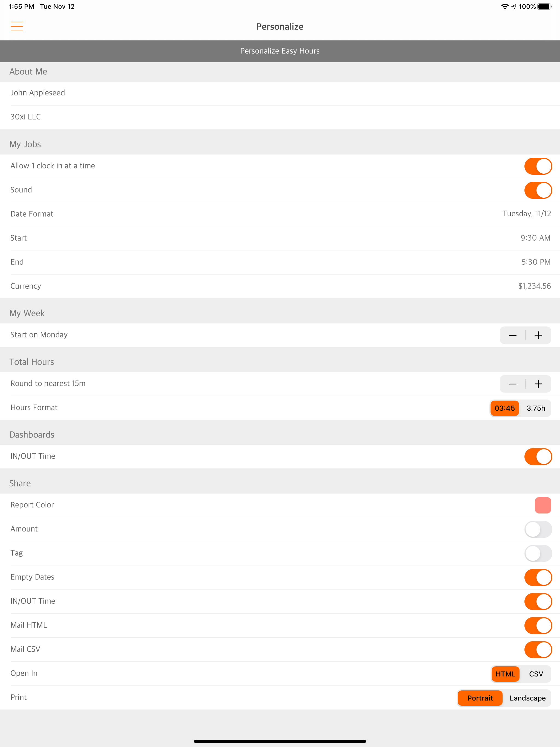Decrease the rounding interval stepper
Image resolution: width=560 pixels, height=747 pixels.
point(512,384)
